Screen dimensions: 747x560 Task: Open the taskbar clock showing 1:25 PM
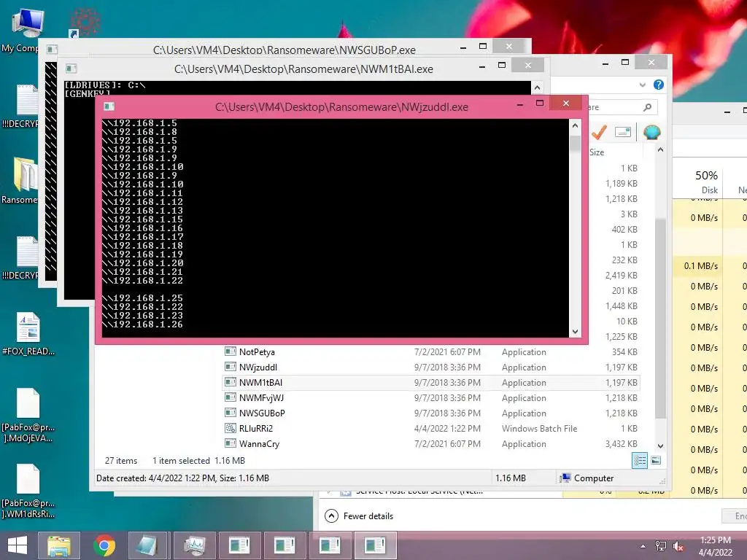coord(715,545)
